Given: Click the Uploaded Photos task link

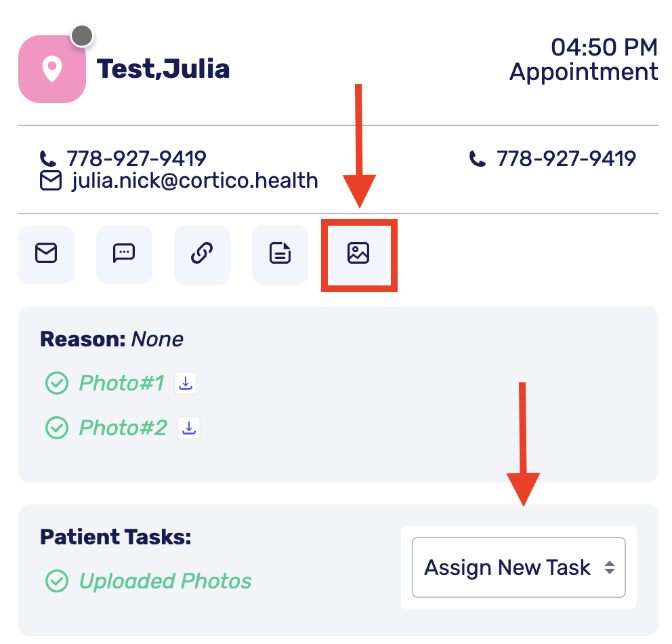Looking at the screenshot, I should tap(165, 581).
